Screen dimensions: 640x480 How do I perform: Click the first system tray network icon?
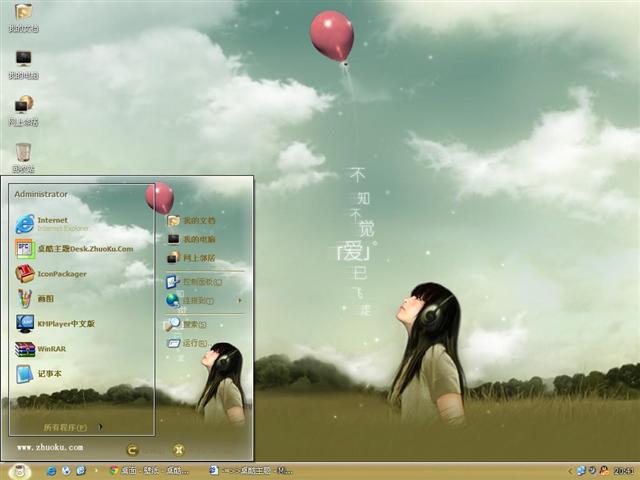point(581,471)
